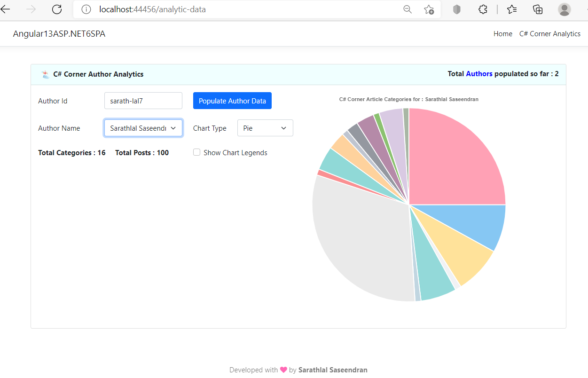The height and width of the screenshot is (378, 588).
Task: Click the tracking prevention shield icon
Action: [x=457, y=9]
